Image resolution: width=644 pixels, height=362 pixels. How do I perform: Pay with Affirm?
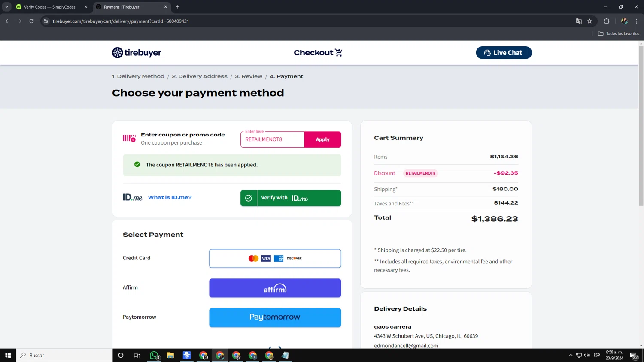[x=275, y=288]
